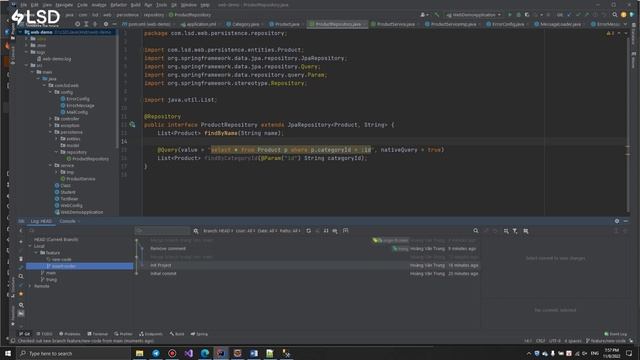The image size is (640, 360).
Task: Click the warnings indicator in editor corner
Action: point(611,33)
